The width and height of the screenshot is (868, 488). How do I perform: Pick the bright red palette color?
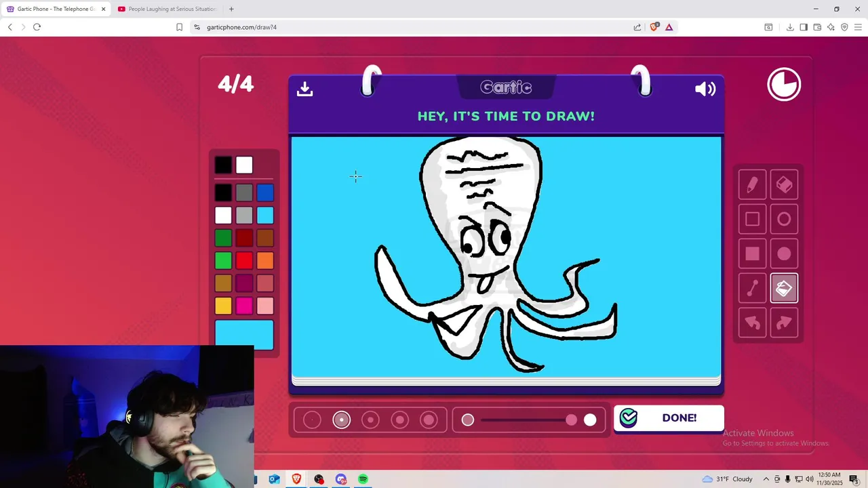pyautogui.click(x=244, y=260)
